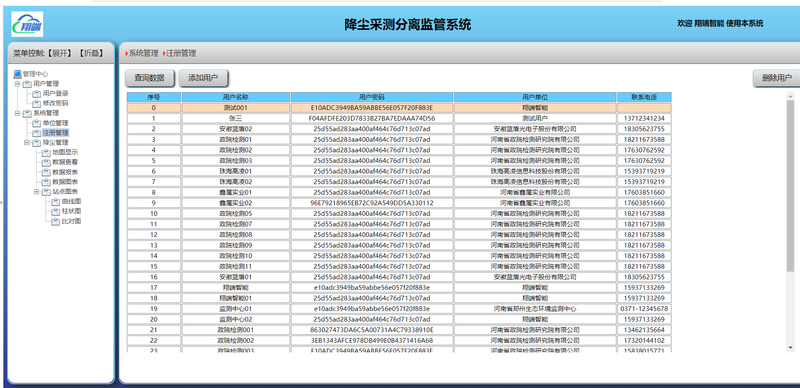Select the user named 张三
The image size is (800, 388).
point(236,118)
